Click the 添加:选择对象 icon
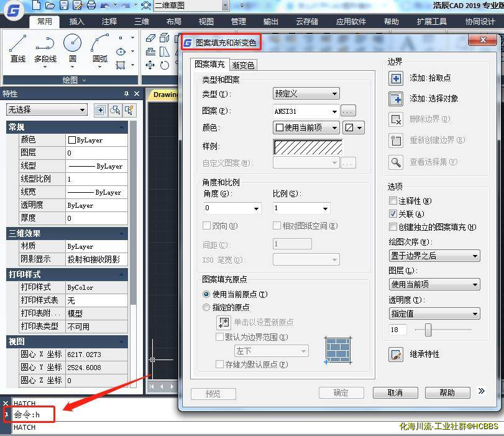 coord(396,99)
